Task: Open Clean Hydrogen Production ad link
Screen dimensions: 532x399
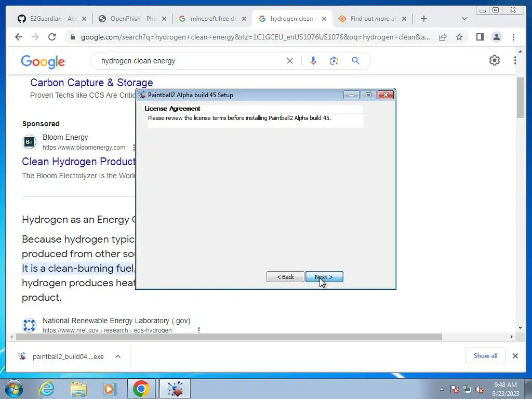Action: pos(79,162)
